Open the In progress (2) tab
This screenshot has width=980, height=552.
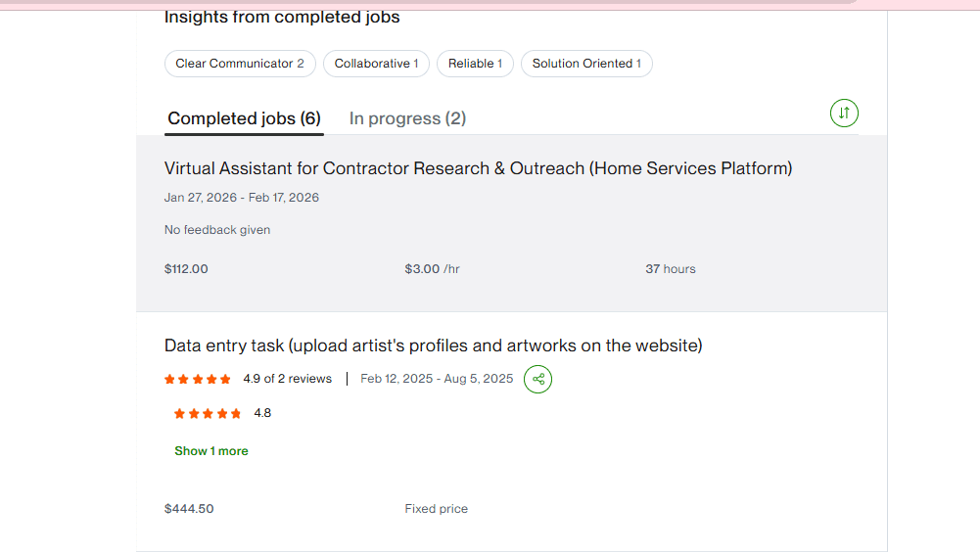[x=407, y=118]
